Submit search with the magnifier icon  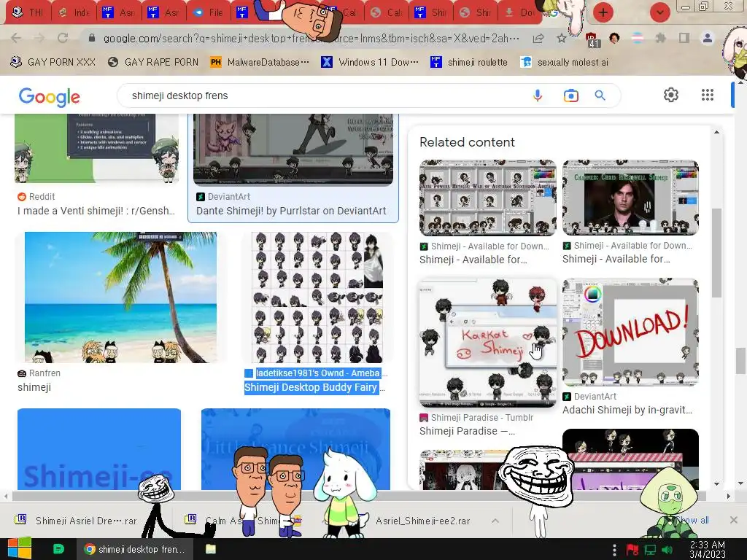click(600, 96)
